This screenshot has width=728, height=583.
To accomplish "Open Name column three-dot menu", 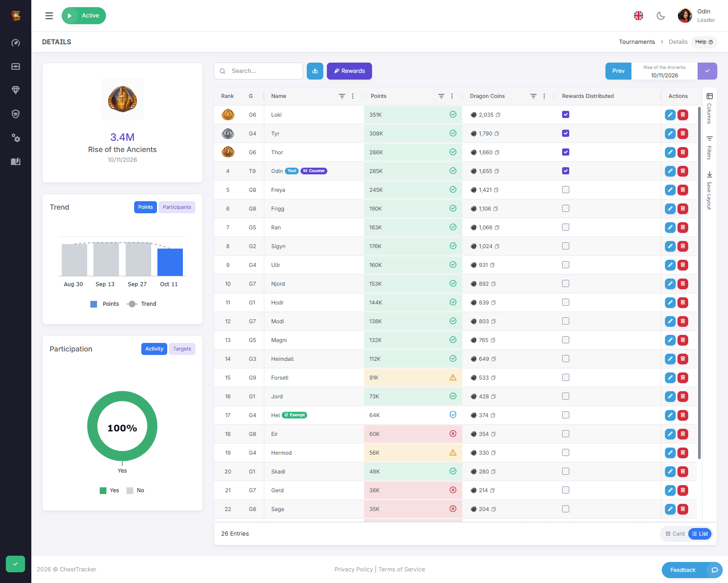I will coord(353,96).
